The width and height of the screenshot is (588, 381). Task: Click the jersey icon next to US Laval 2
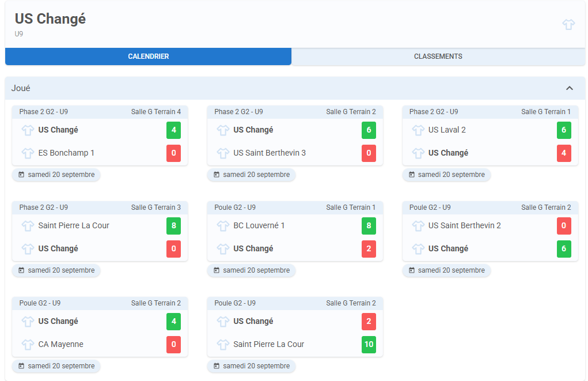pos(418,130)
